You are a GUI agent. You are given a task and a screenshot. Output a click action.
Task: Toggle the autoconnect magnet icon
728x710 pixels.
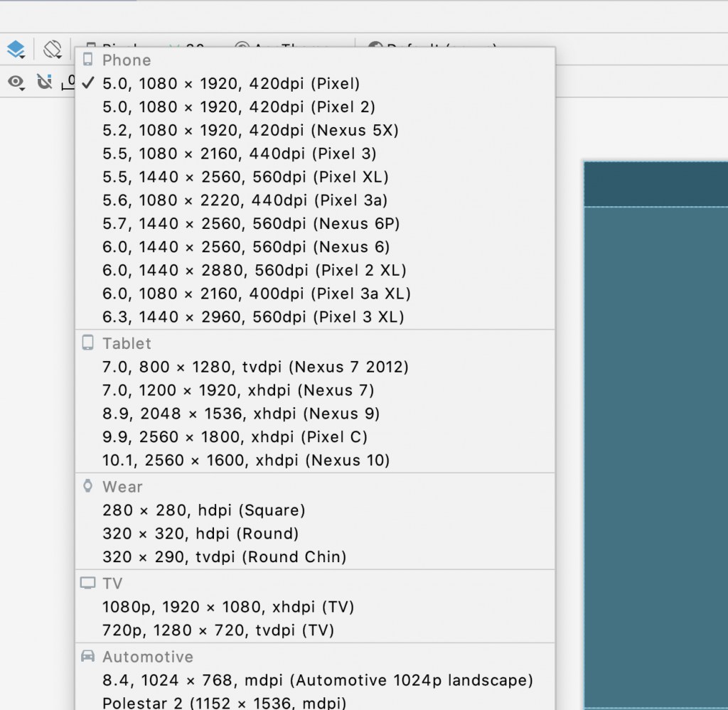click(x=45, y=82)
